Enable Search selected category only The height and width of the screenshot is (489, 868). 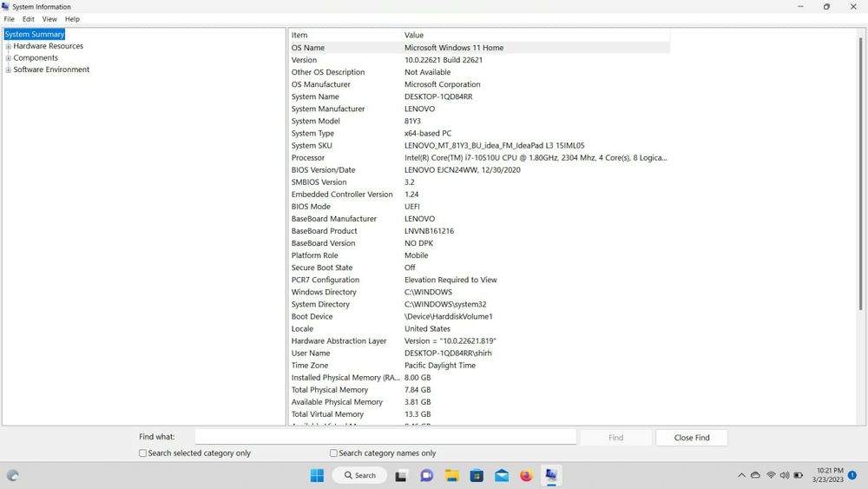(143, 453)
